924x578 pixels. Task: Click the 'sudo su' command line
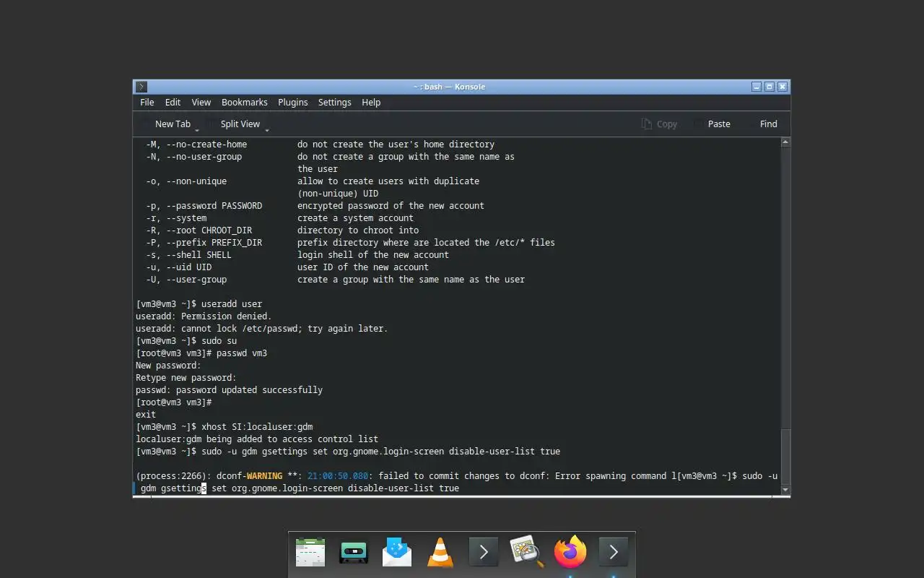pyautogui.click(x=219, y=341)
